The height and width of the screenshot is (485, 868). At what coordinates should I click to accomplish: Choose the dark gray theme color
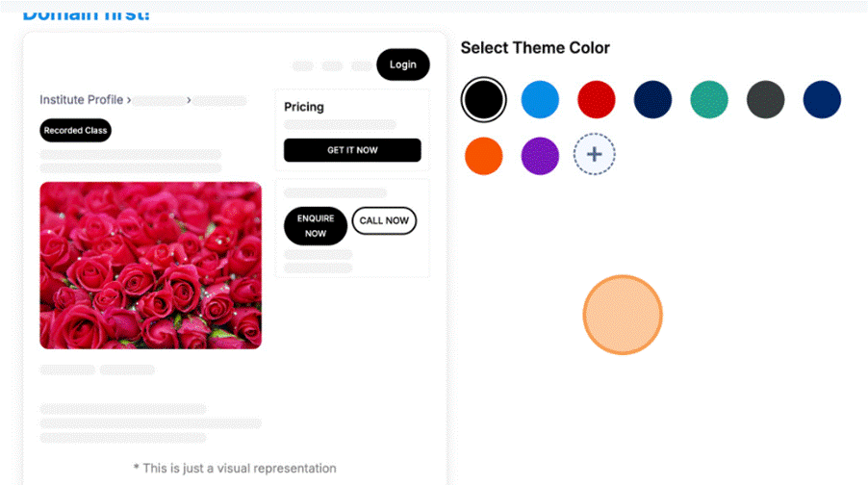pos(766,99)
